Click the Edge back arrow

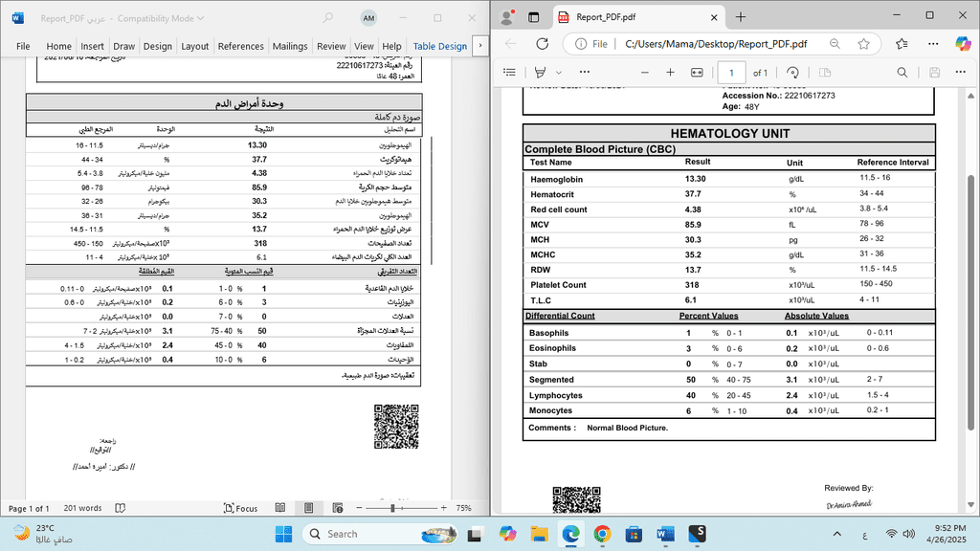[x=511, y=44]
